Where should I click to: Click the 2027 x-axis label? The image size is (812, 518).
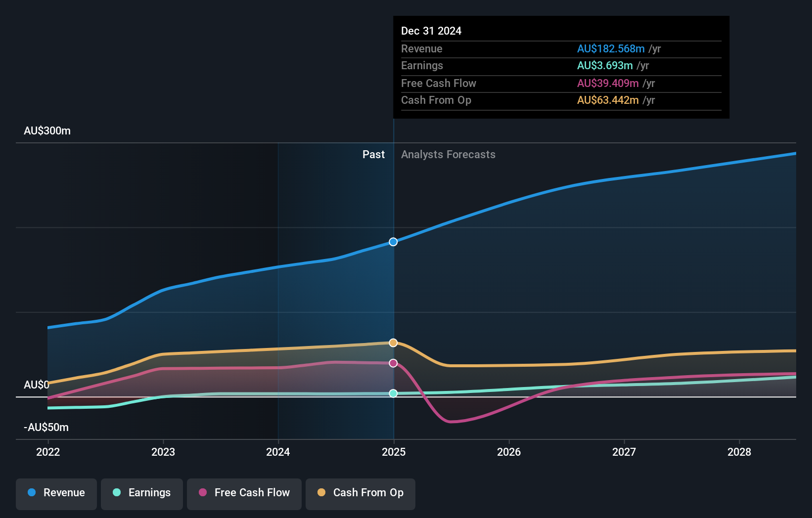click(624, 452)
